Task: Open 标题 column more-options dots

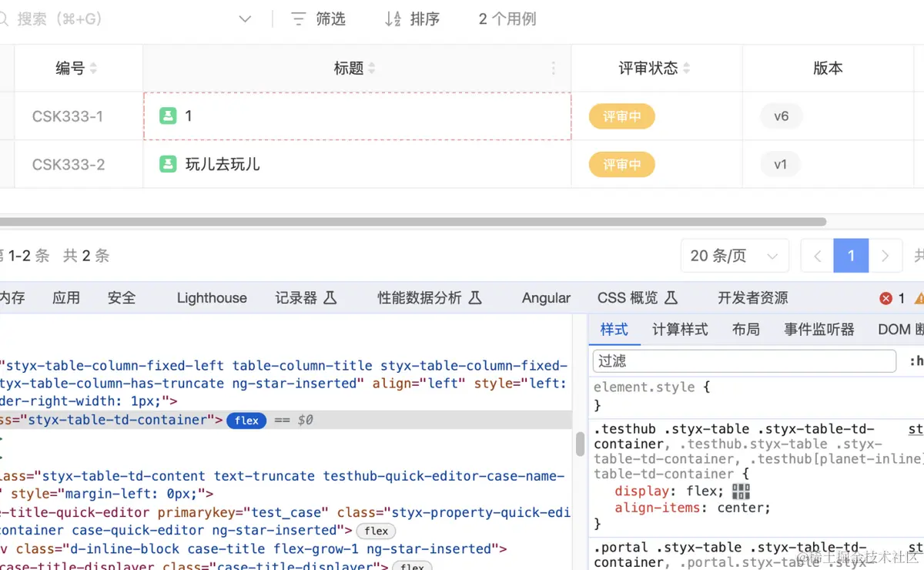Action: [x=553, y=69]
